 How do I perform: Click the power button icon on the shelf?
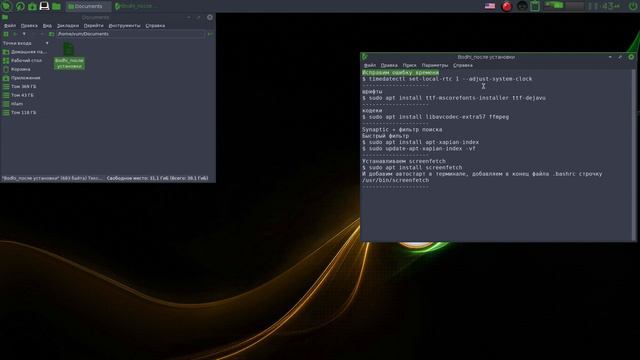click(632, 6)
